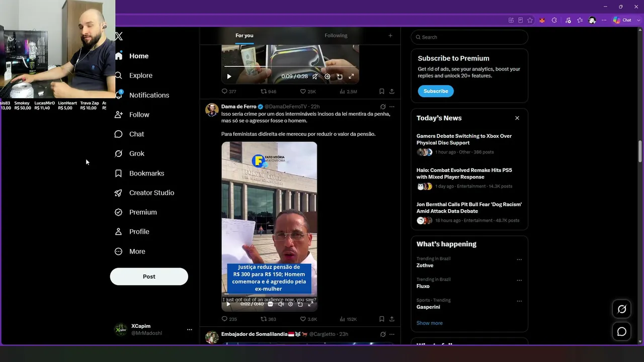View analytics of the 152K views post
This screenshot has height=362, width=644.
click(x=348, y=319)
